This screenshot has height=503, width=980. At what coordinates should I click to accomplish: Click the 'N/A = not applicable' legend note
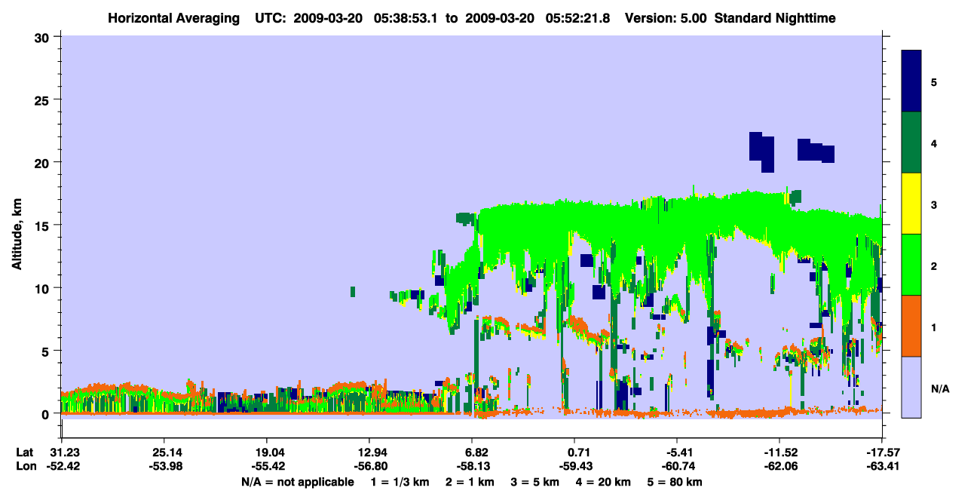click(297, 482)
